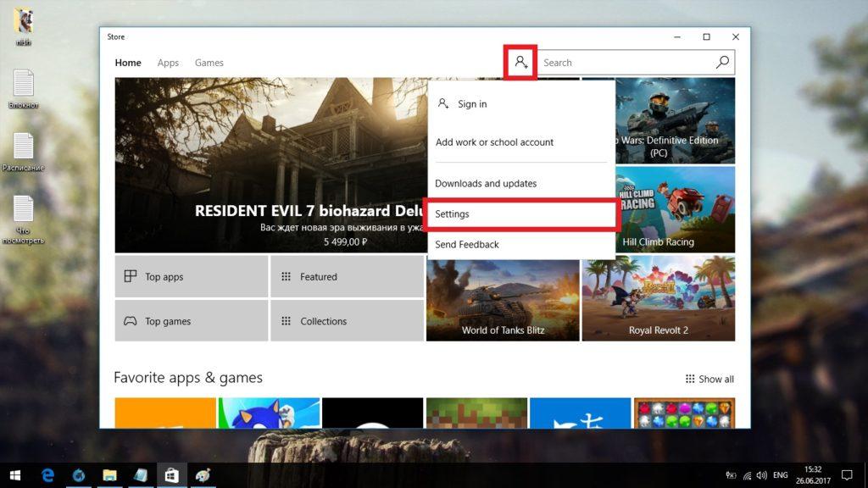The width and height of the screenshot is (868, 488).
Task: Click the Top apps grid icon
Action: tap(130, 276)
